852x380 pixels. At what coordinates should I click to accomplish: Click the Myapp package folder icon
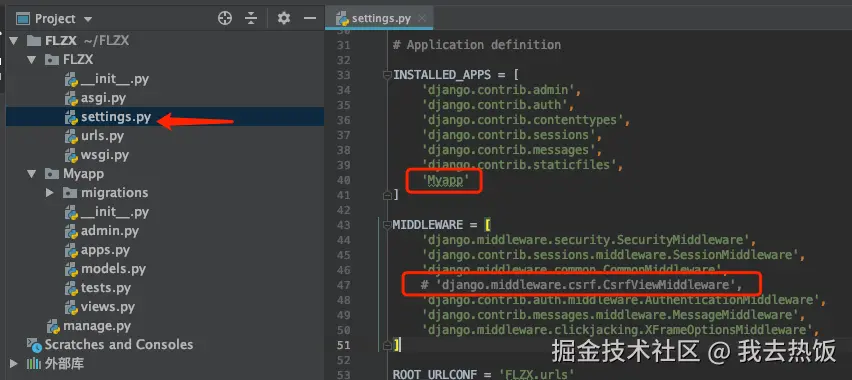click(52, 174)
